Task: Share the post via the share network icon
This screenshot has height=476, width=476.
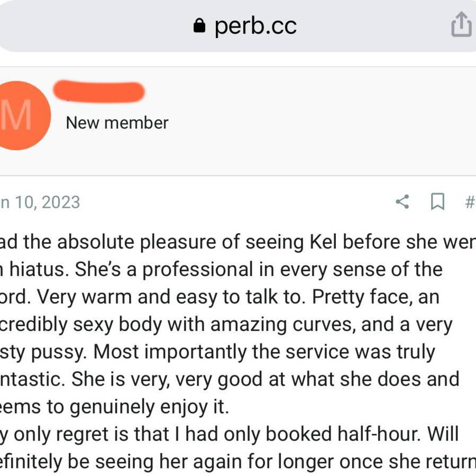Action: [403, 202]
